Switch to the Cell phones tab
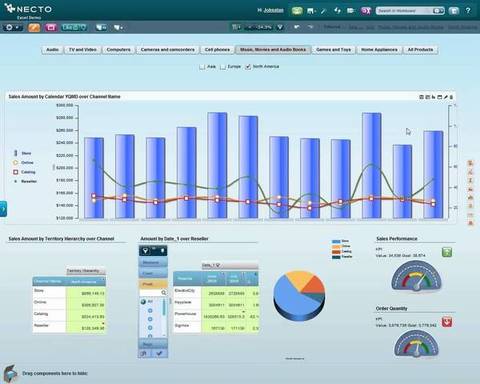The image size is (480, 384). tap(217, 50)
